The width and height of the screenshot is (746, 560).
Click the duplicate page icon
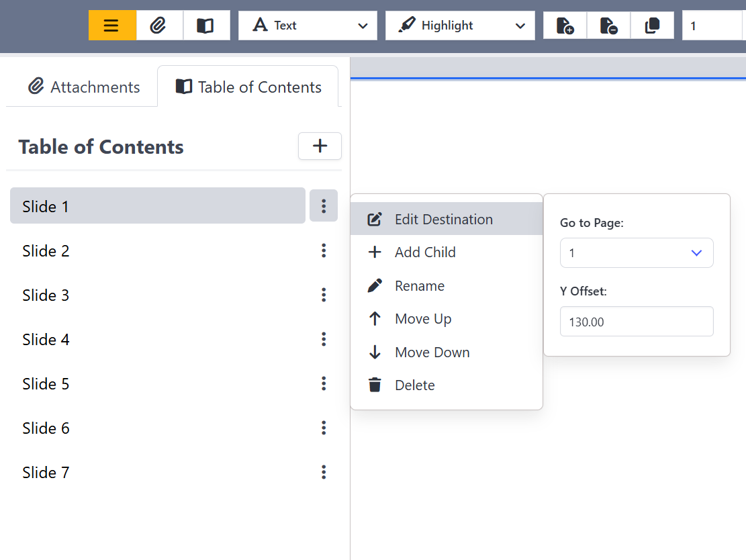pyautogui.click(x=652, y=25)
